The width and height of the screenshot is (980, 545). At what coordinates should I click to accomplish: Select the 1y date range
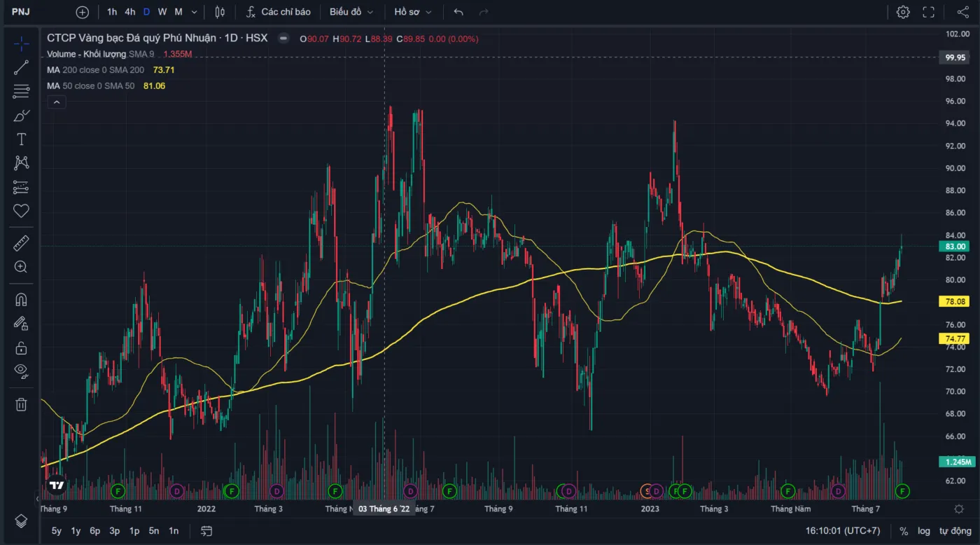point(76,531)
